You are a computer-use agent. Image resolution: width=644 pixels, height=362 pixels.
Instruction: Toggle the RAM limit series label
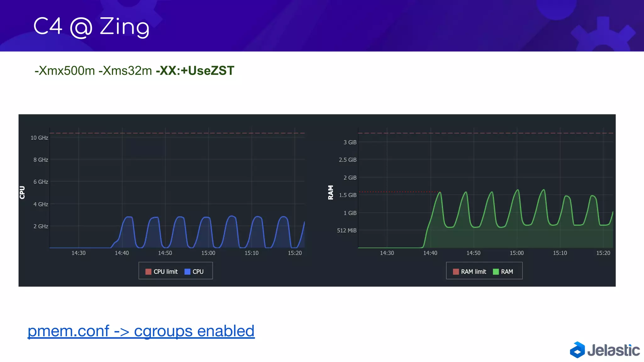[474, 272]
